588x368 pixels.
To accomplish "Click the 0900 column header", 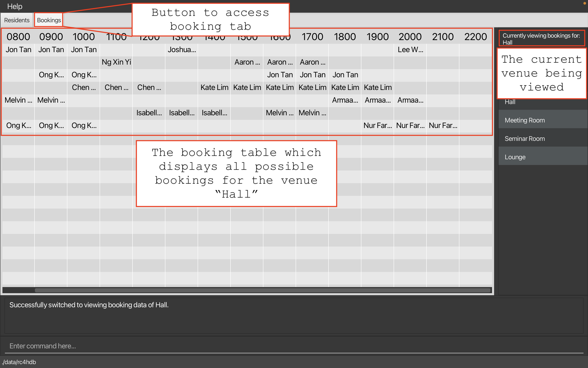I will click(51, 37).
